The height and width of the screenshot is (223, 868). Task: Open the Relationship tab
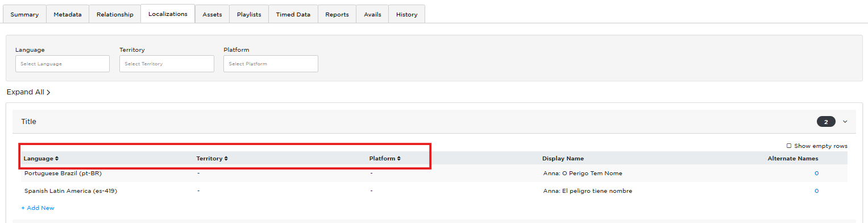(x=115, y=14)
